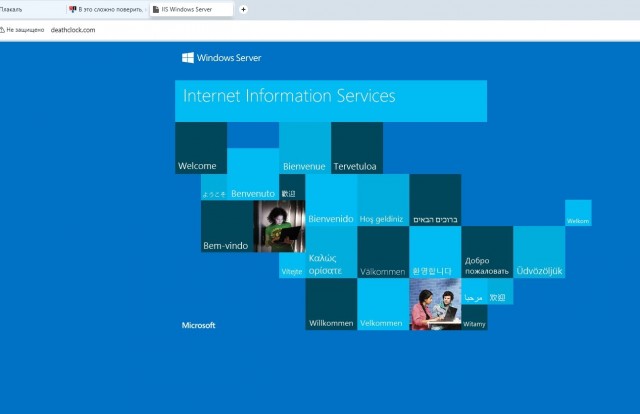Image resolution: width=640 pixels, height=414 pixels.
Task: Click the Tervetuloa tile
Action: pyautogui.click(x=357, y=148)
